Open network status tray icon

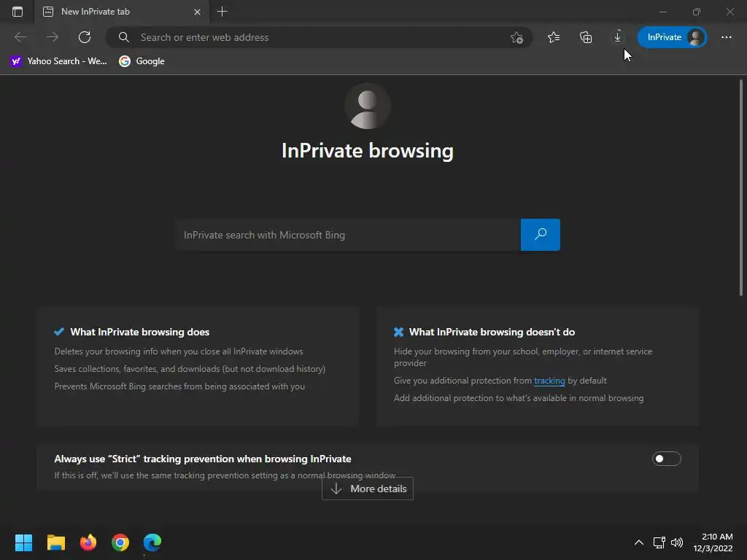pos(659,542)
